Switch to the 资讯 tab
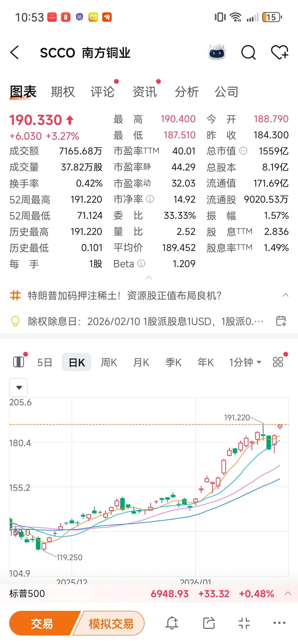The height and width of the screenshot is (644, 298). pyautogui.click(x=145, y=92)
